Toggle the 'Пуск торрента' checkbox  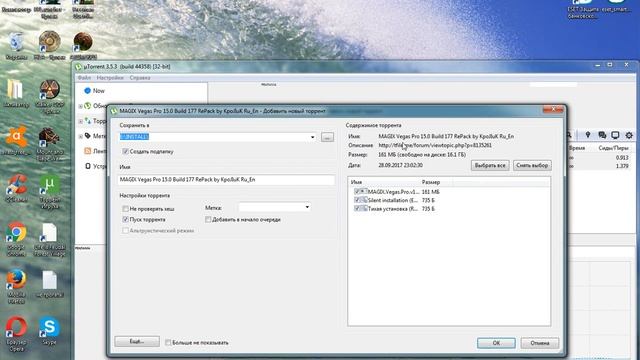[x=125, y=220]
